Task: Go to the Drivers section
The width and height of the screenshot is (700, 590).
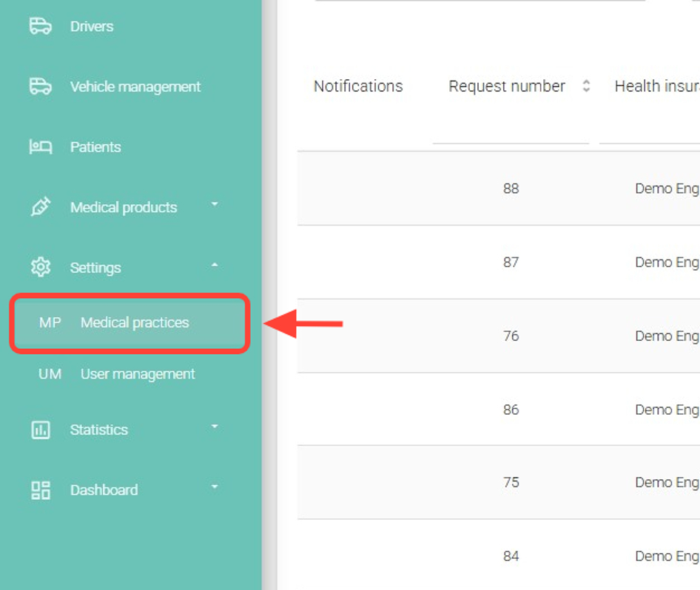Action: pyautogui.click(x=92, y=27)
